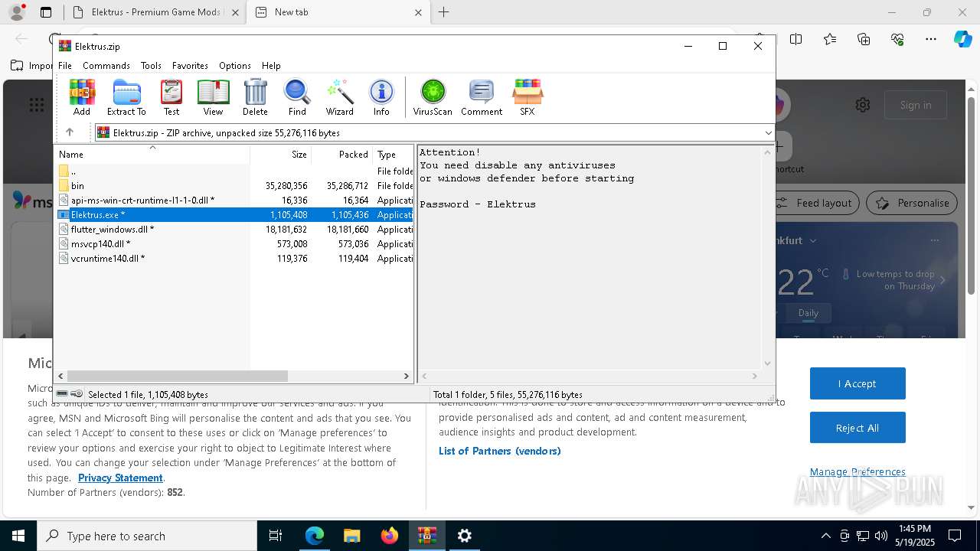
Task: Click the Find toolbar icon
Action: [x=297, y=97]
